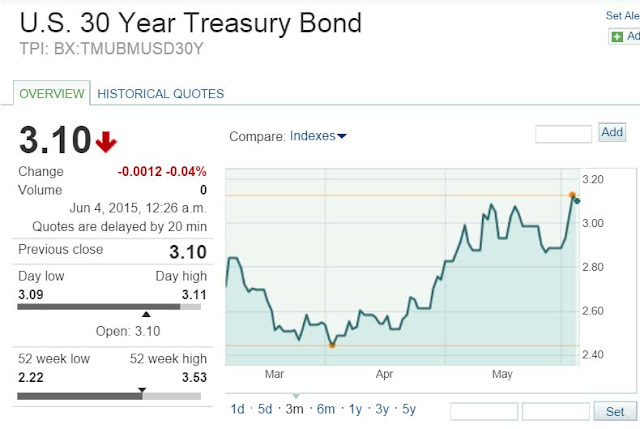Select the 6m chart range
Image resolution: width=640 pixels, height=429 pixels.
click(326, 409)
